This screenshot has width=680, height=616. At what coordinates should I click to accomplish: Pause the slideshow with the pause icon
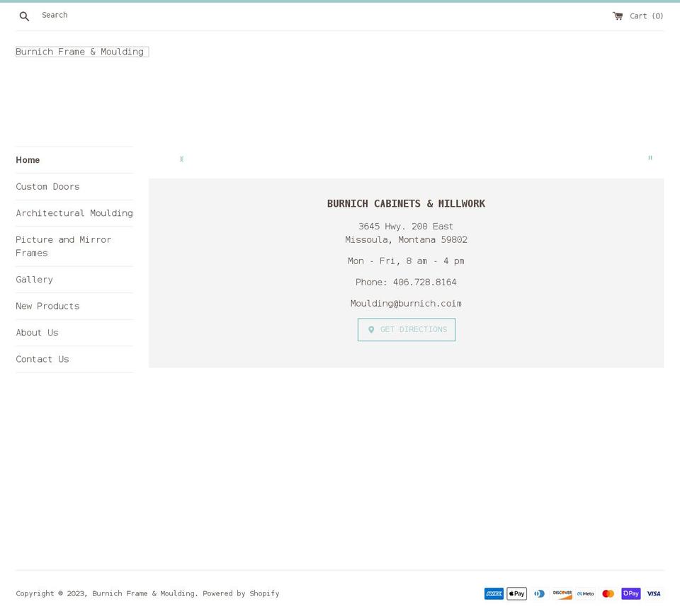(x=650, y=158)
